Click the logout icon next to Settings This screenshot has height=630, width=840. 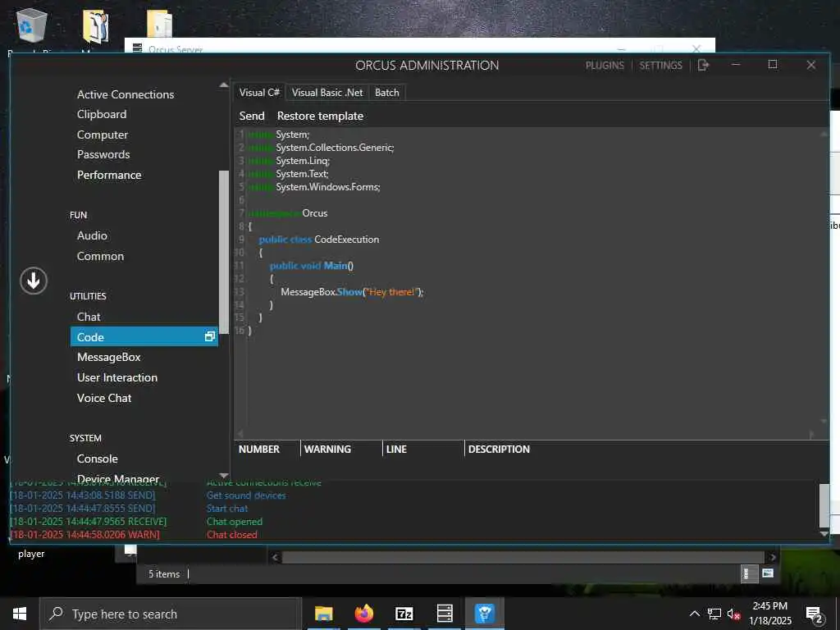703,65
